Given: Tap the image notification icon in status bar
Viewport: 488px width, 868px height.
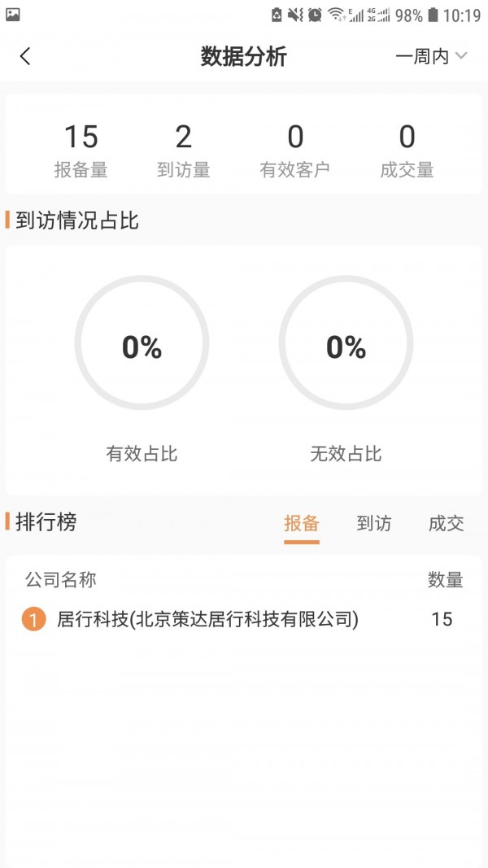Looking at the screenshot, I should pyautogui.click(x=13, y=14).
